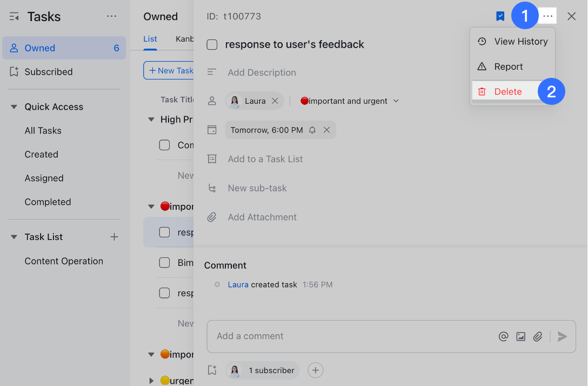Open Laura's profile from the comment link
The width and height of the screenshot is (588, 386).
pos(238,284)
